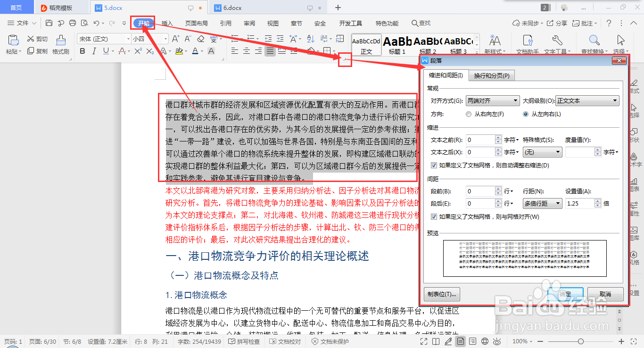Screen dimensions: 644x348
Task: Click the 制表位 button
Action: click(441, 293)
